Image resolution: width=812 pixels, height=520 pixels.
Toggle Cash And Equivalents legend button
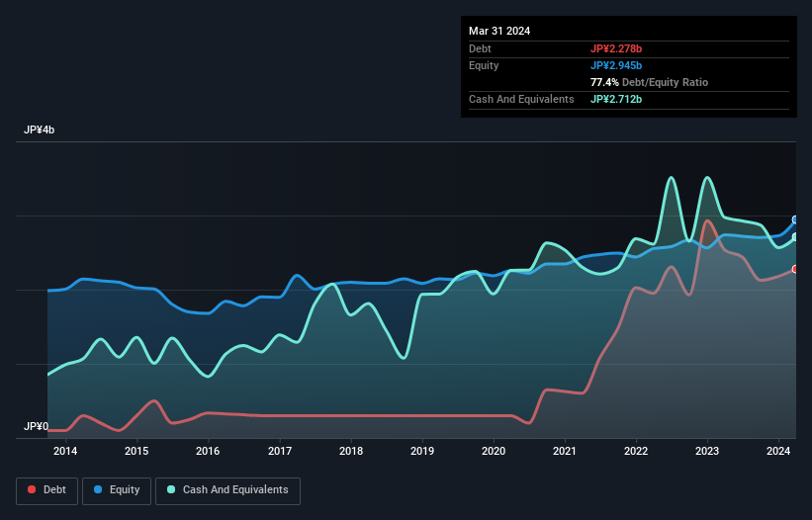pyautogui.click(x=227, y=489)
